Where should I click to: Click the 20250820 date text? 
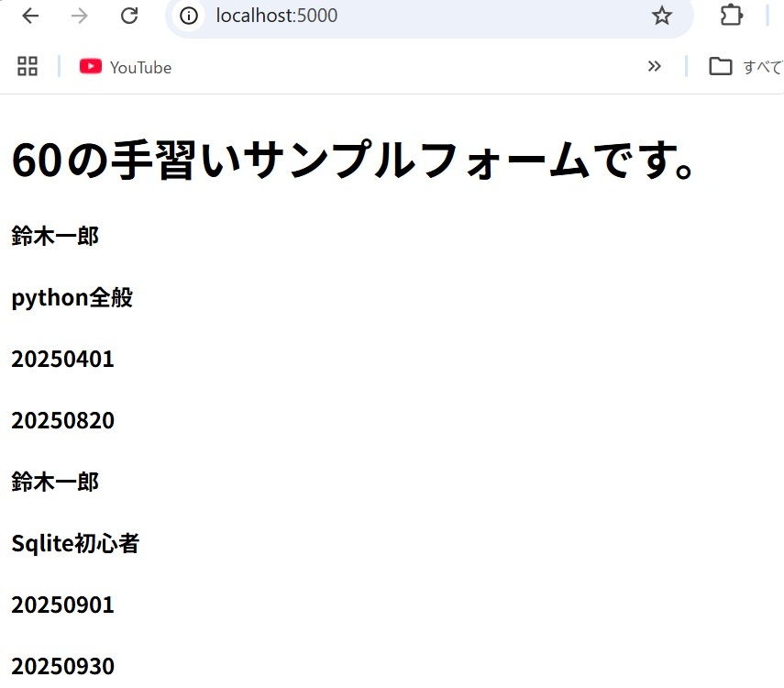pos(62,421)
